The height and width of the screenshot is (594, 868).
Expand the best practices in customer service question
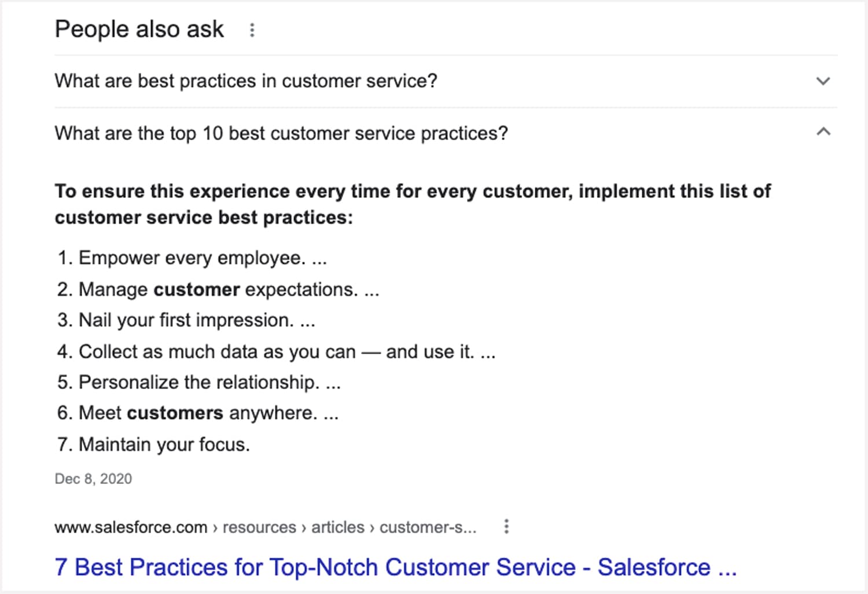tap(823, 81)
